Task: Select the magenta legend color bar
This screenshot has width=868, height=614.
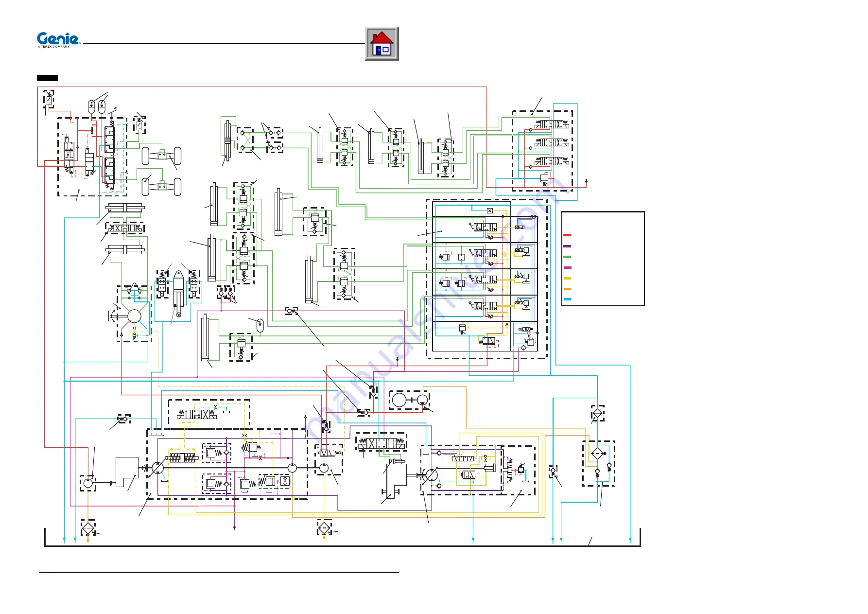Action: [567, 267]
